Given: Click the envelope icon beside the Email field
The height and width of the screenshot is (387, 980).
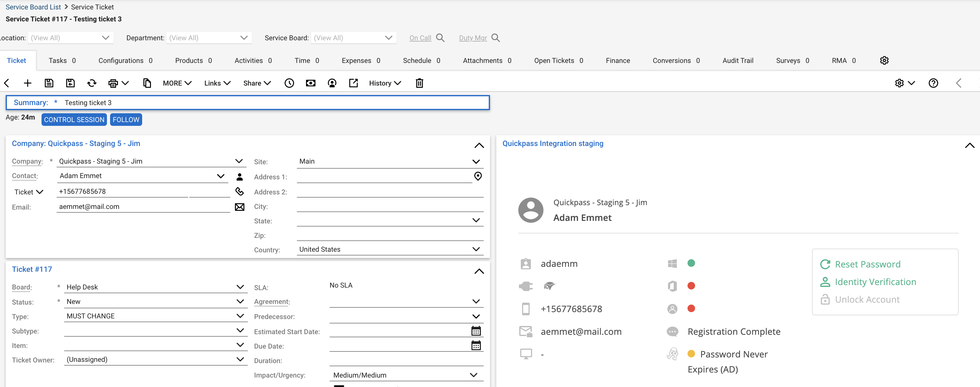Looking at the screenshot, I should coord(240,207).
